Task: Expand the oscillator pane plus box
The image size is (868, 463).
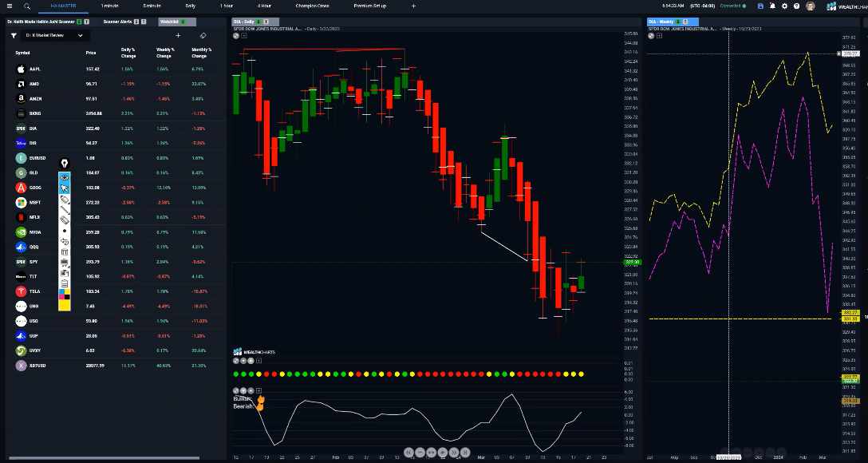Action: pos(258,390)
